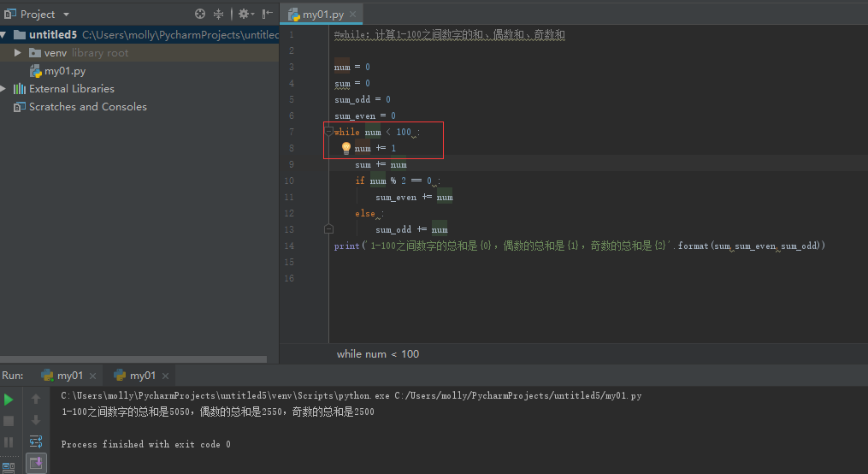
Task: Click 'sum_even = 0' on line 6
Action: click(x=365, y=116)
